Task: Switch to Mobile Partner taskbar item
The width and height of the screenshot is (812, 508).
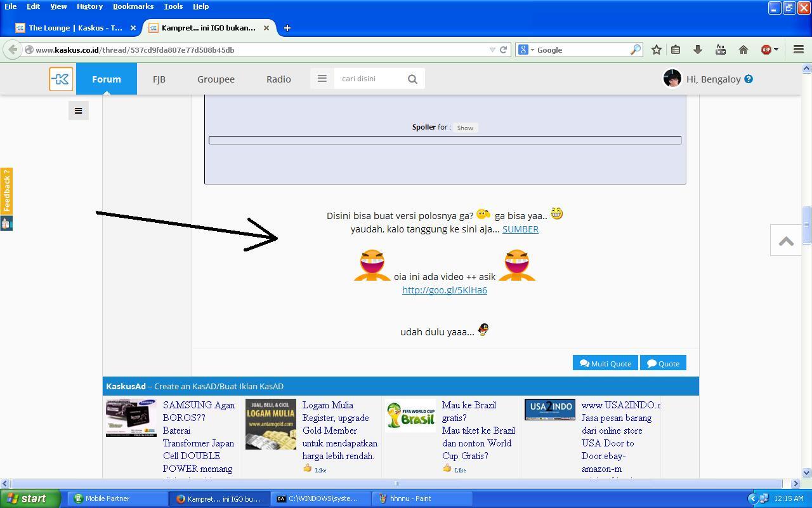Action: 118,498
